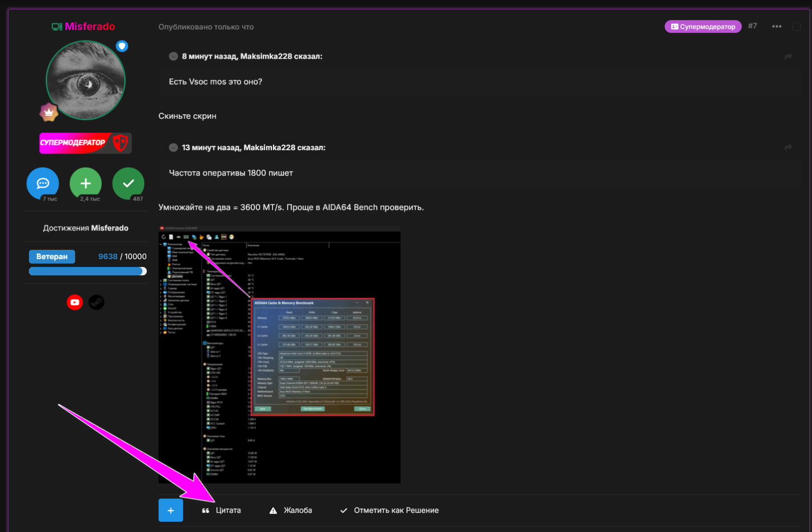812x532 pixels.
Task: Report post with Жалоба link
Action: (x=291, y=510)
